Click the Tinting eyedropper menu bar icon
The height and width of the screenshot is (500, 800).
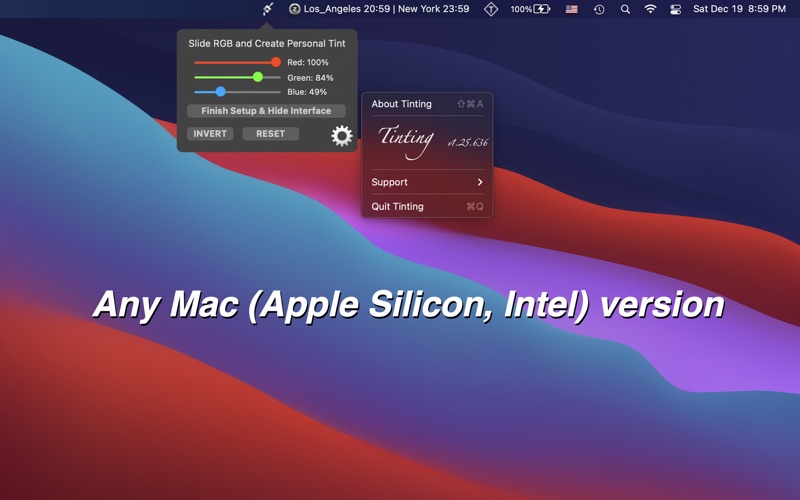point(268,9)
